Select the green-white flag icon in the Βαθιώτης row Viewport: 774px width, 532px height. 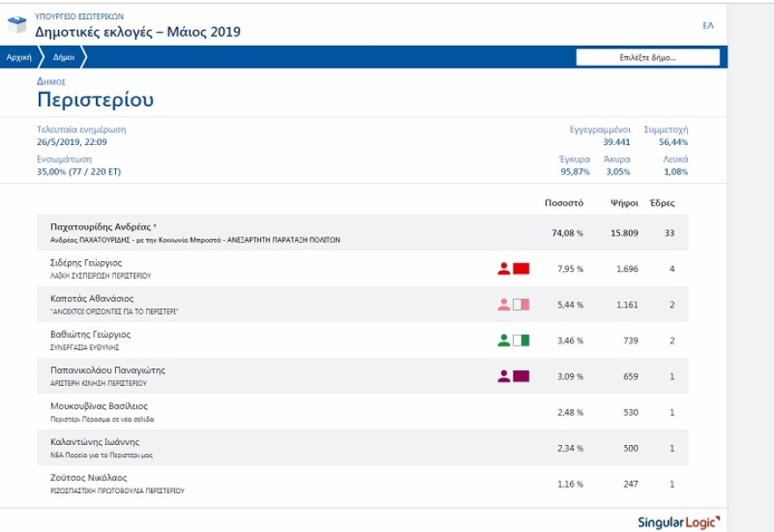[x=522, y=340]
